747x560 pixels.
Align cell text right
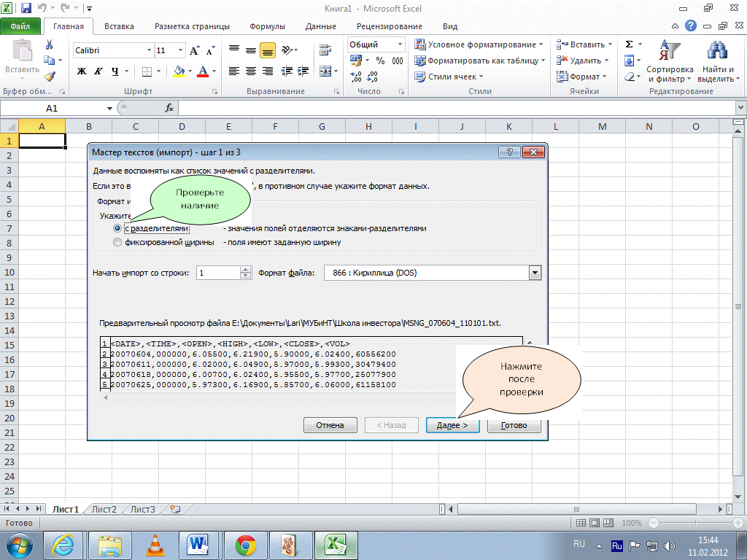click(267, 71)
